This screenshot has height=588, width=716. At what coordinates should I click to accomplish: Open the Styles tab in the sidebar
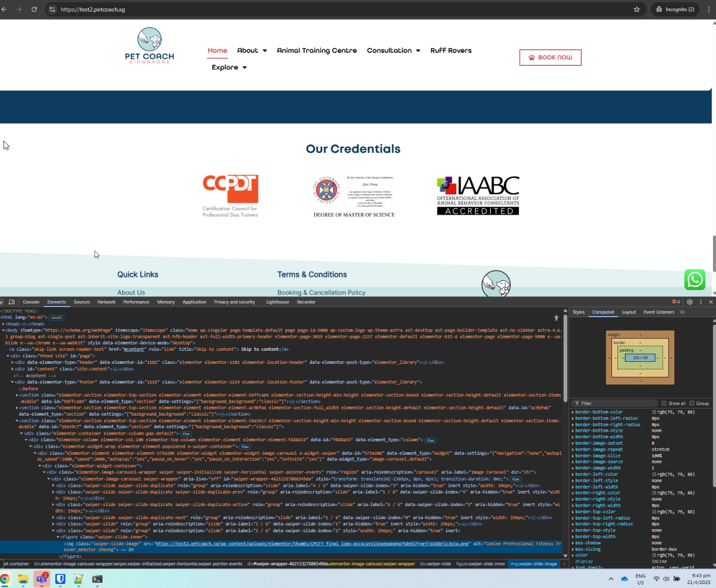(x=578, y=312)
